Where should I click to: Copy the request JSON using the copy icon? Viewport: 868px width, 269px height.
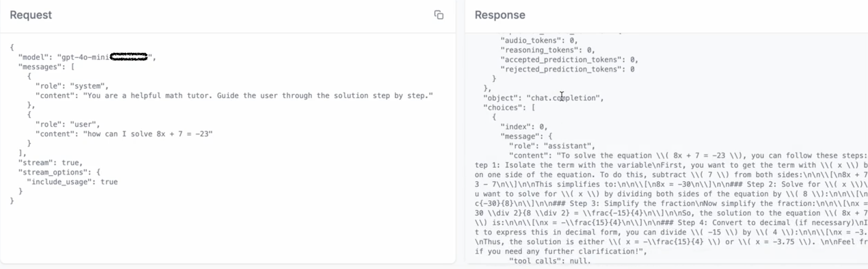439,15
